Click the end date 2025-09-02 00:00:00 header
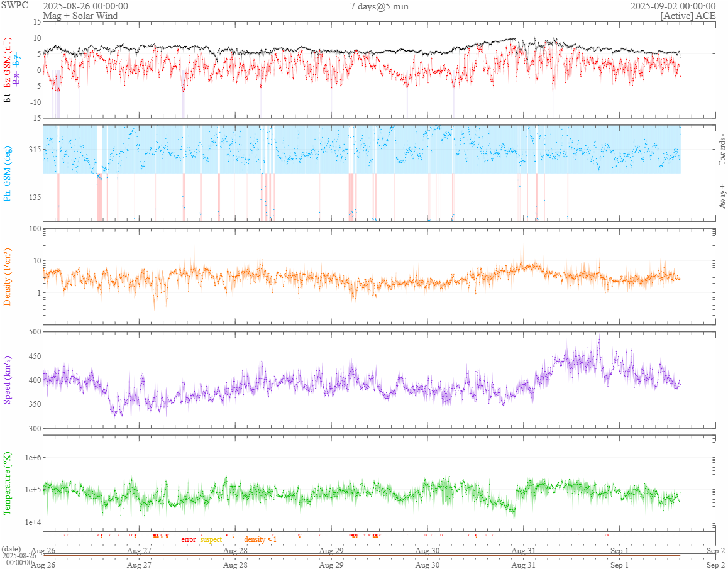This screenshot has height=569, width=728. tap(673, 6)
